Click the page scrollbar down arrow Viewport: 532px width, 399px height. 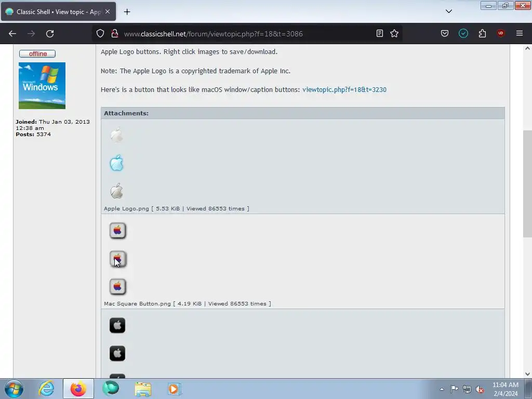click(527, 374)
